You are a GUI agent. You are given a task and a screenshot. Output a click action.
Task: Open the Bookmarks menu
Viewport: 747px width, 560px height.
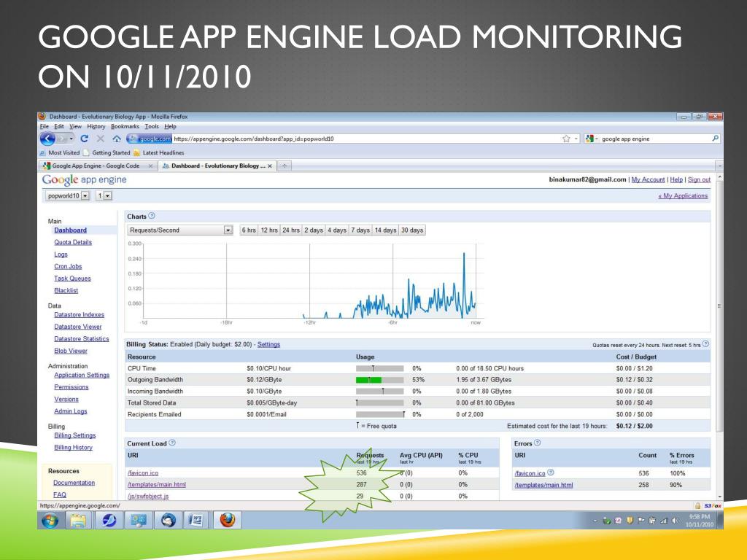pyautogui.click(x=125, y=127)
